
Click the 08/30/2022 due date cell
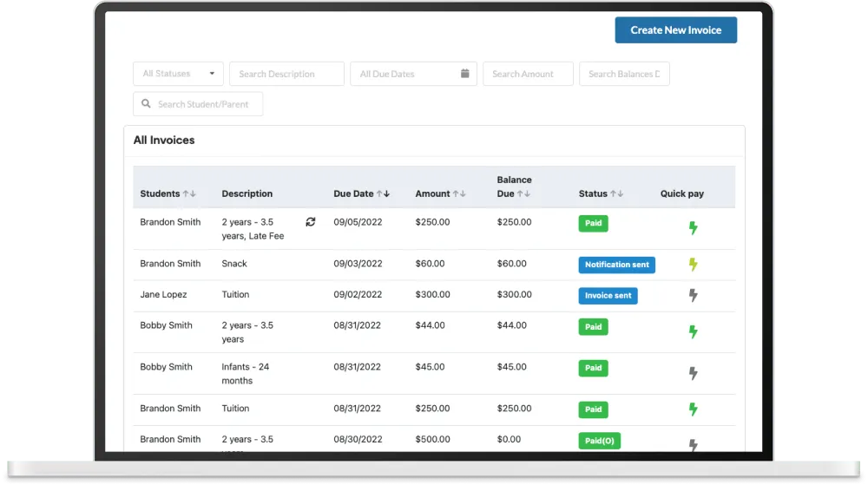[x=358, y=439]
